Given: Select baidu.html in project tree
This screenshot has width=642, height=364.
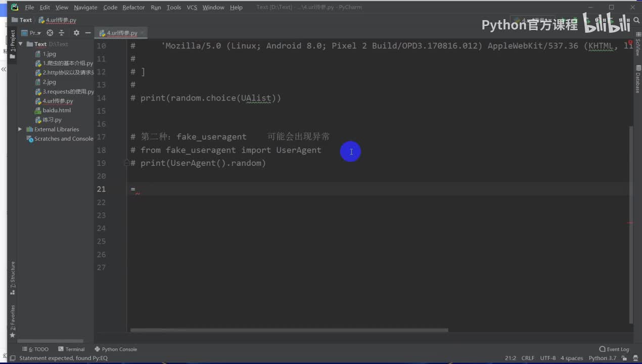Looking at the screenshot, I should pos(53,110).
